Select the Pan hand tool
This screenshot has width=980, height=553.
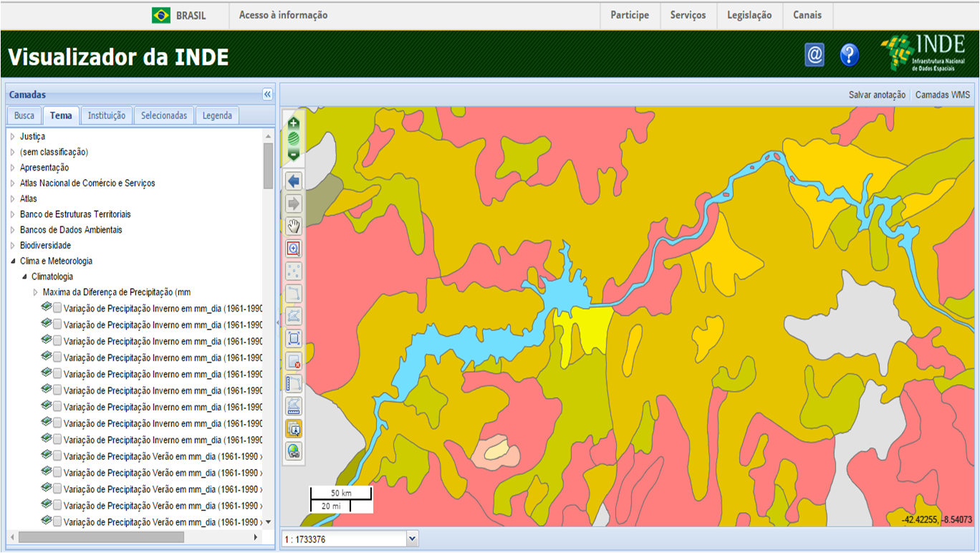pos(294,226)
